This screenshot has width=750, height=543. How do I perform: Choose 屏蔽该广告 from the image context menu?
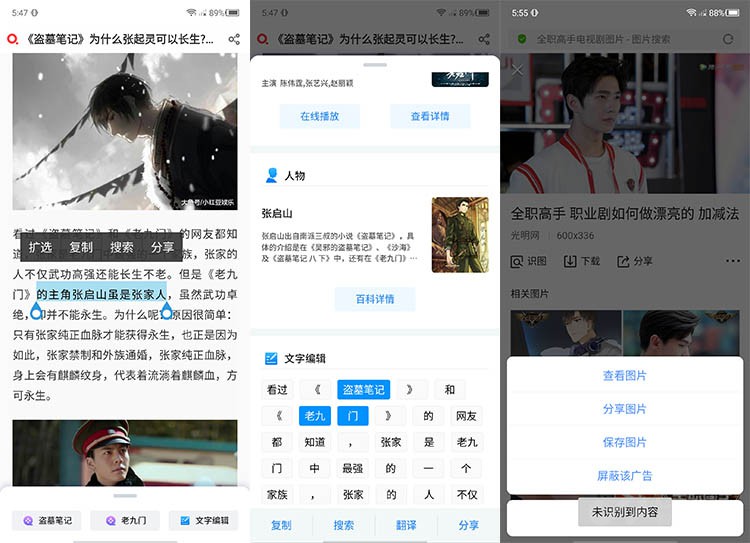click(x=625, y=476)
